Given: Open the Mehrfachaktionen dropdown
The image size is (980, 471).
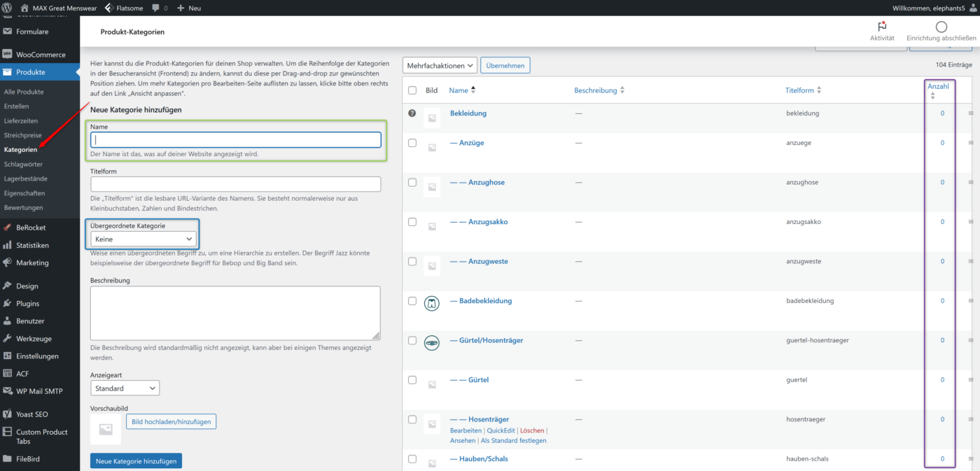Looking at the screenshot, I should [440, 65].
